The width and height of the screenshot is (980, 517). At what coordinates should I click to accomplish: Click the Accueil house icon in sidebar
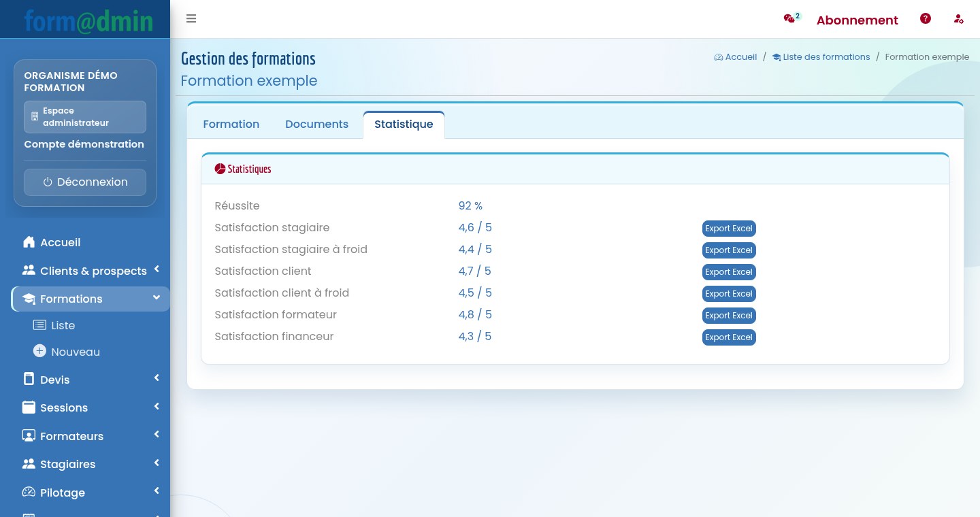[29, 242]
